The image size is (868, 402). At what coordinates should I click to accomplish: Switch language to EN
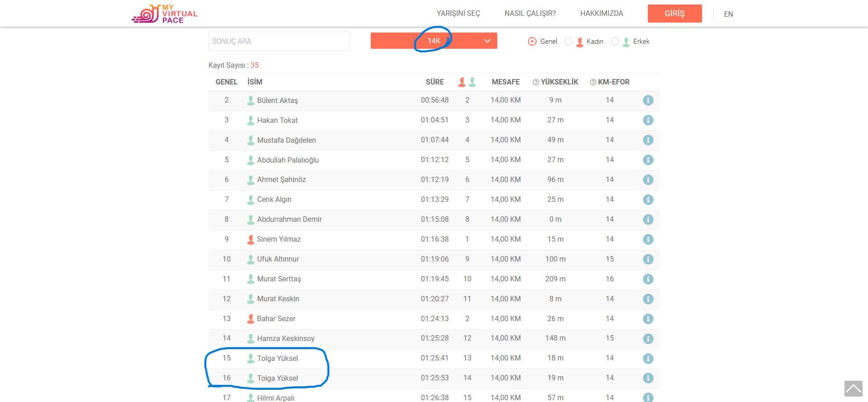pos(728,14)
